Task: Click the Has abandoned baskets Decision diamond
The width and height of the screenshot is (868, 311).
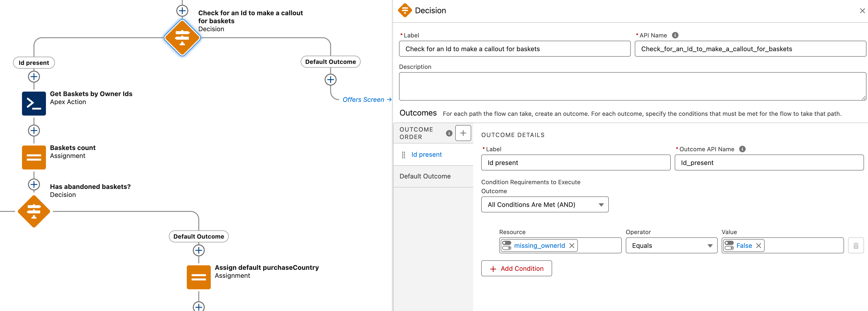Action: click(x=34, y=211)
